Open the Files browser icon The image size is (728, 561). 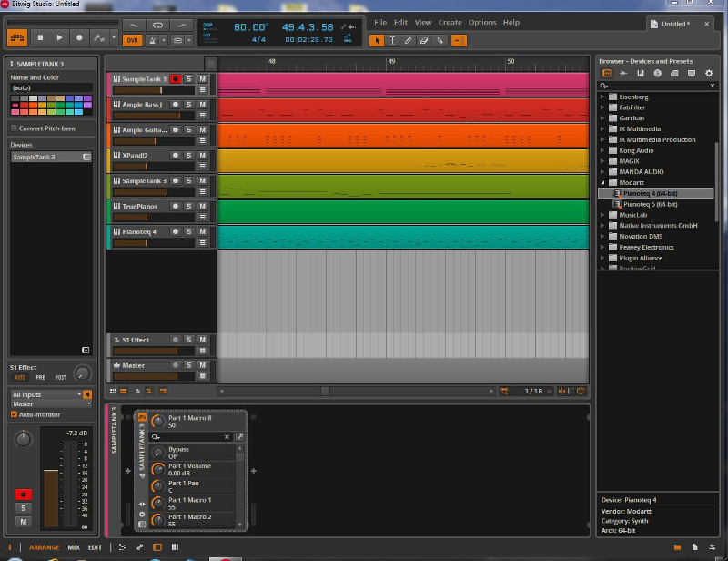point(692,74)
